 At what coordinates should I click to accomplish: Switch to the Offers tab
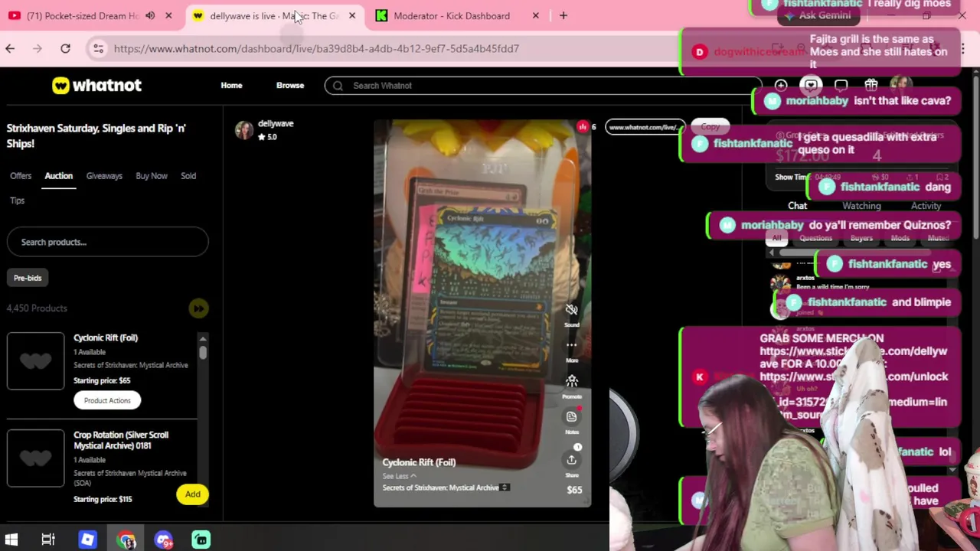[x=21, y=175]
